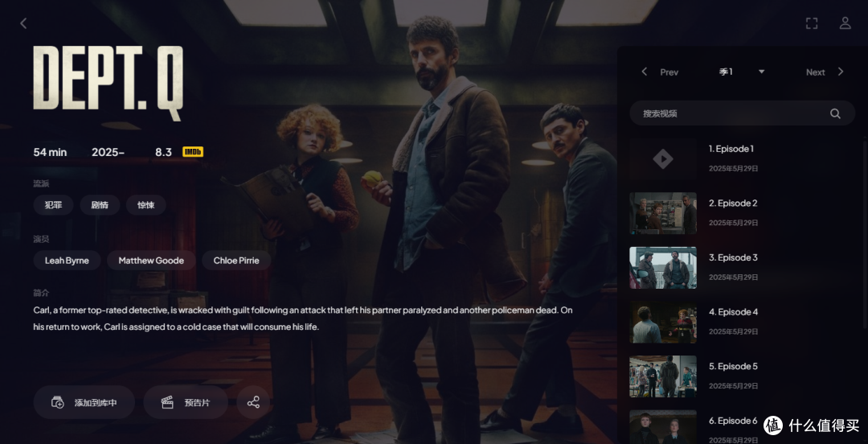Image resolution: width=868 pixels, height=444 pixels.
Task: Select the "5. Episode 5" title
Action: (x=733, y=366)
